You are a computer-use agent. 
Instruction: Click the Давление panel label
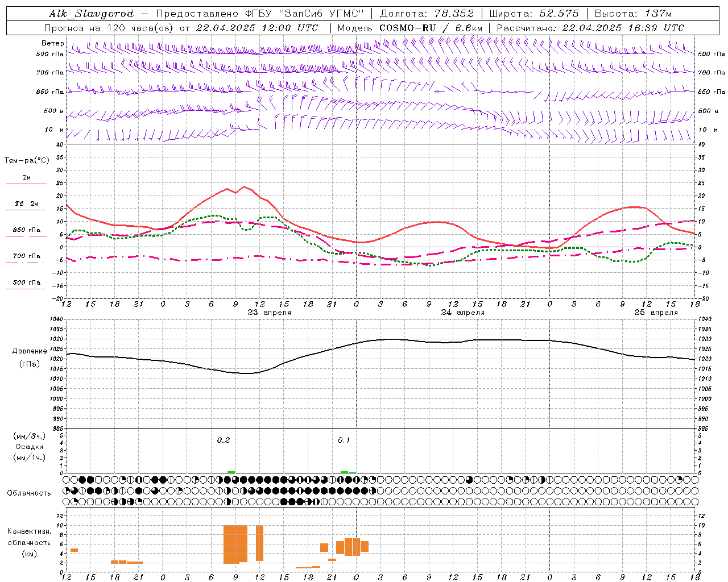(30, 351)
